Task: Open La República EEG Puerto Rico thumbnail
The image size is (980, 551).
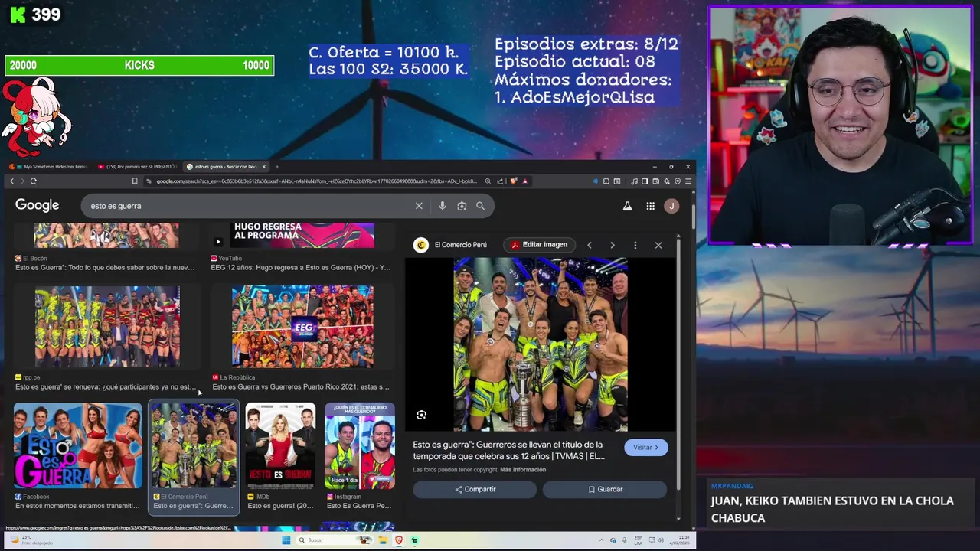Action: (303, 327)
